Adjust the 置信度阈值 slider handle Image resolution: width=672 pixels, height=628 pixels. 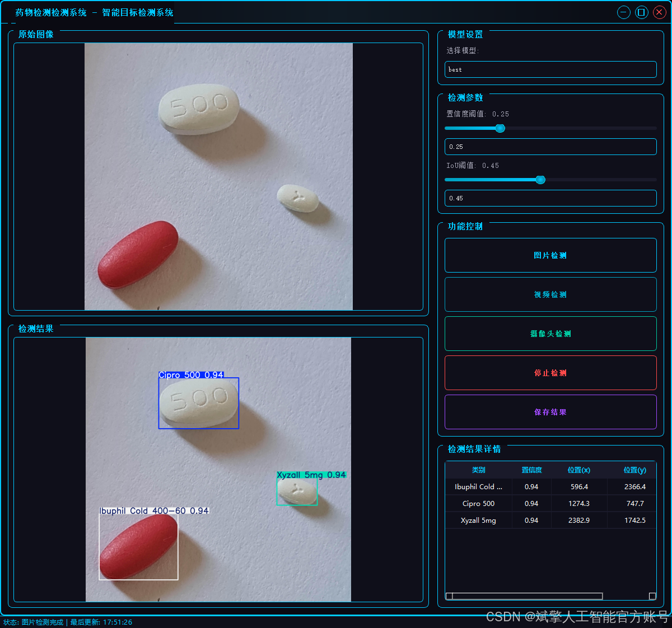[500, 128]
